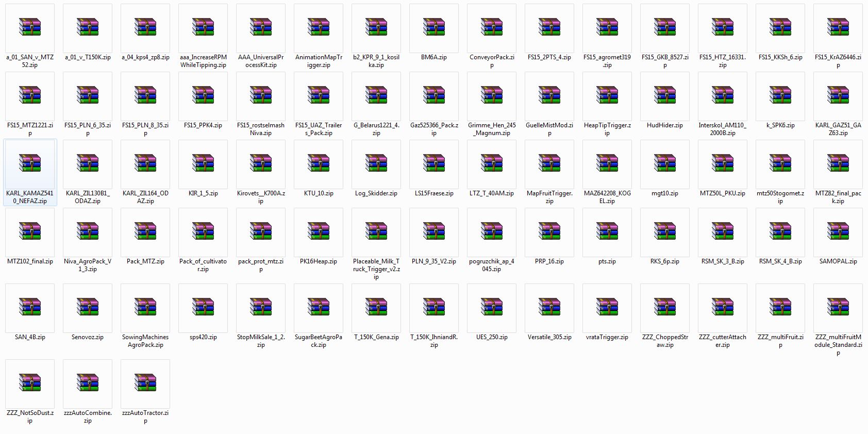Click the G_Belarus1221_4.zip file name
Image resolution: width=868 pixels, height=434 pixels.
tap(376, 129)
